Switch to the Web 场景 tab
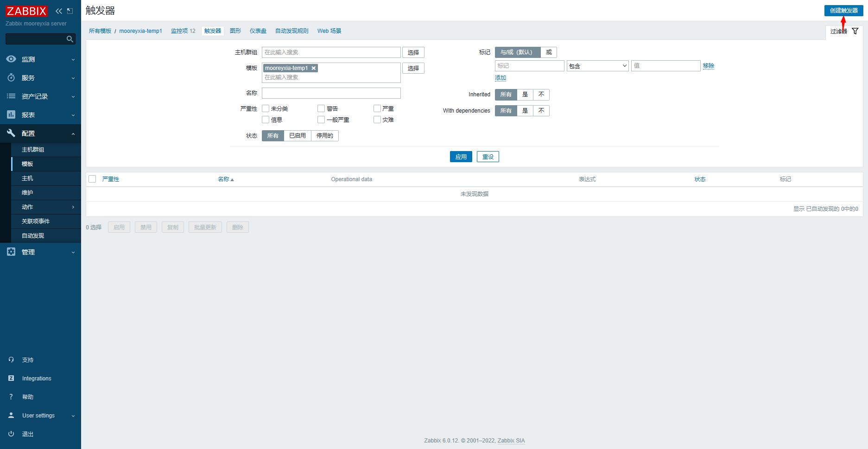 pos(329,31)
